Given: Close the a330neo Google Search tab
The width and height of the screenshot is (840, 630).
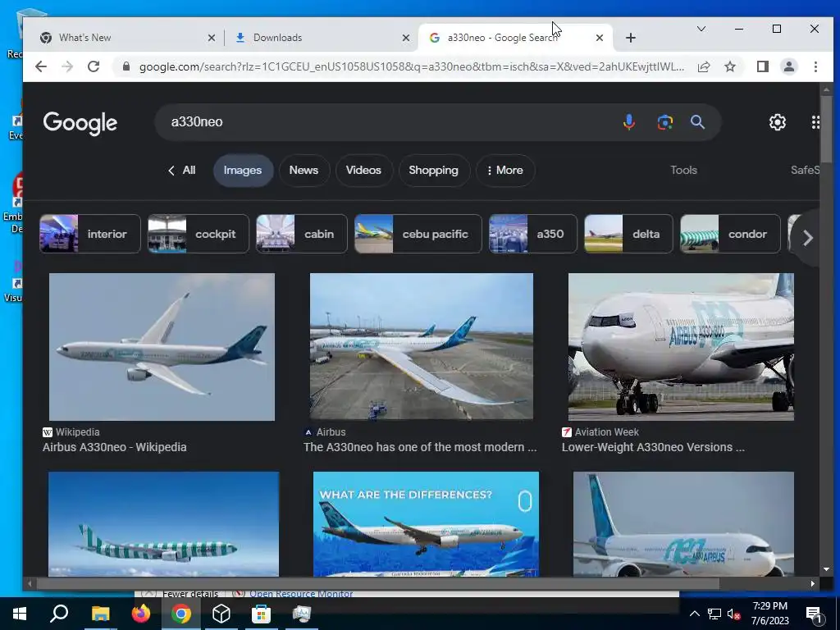Looking at the screenshot, I should [x=600, y=38].
